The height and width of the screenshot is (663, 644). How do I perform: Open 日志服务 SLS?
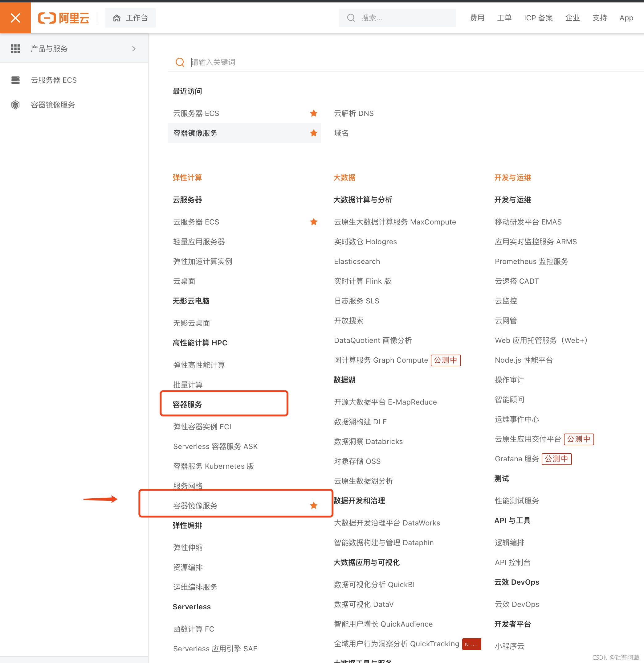coord(357,301)
